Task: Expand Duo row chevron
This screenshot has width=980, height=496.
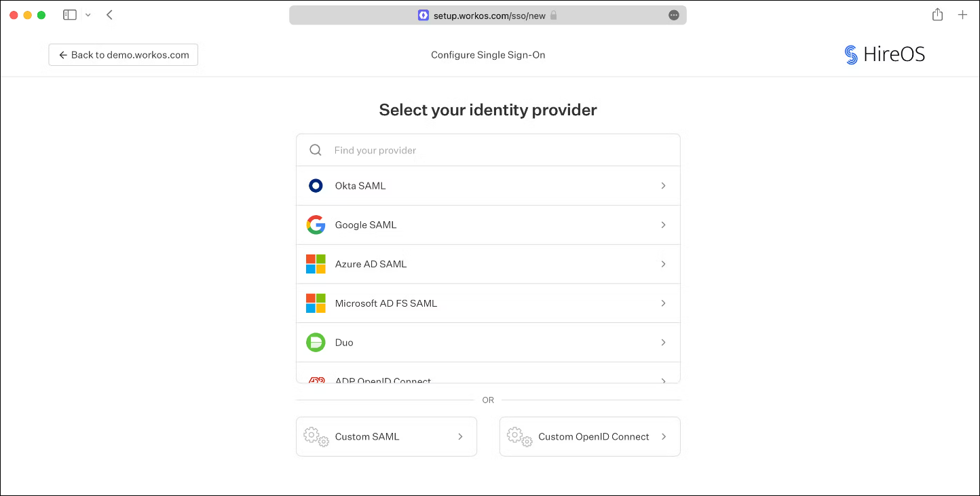Action: click(x=663, y=343)
